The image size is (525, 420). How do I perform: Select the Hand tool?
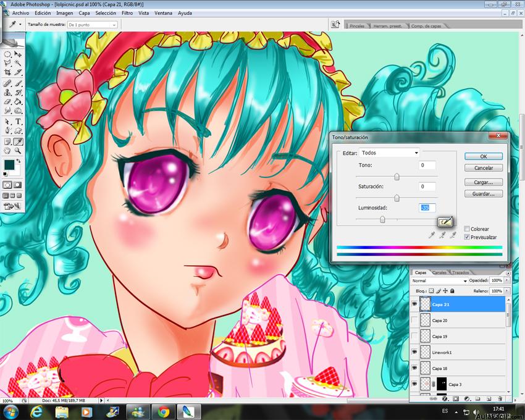click(x=7, y=151)
